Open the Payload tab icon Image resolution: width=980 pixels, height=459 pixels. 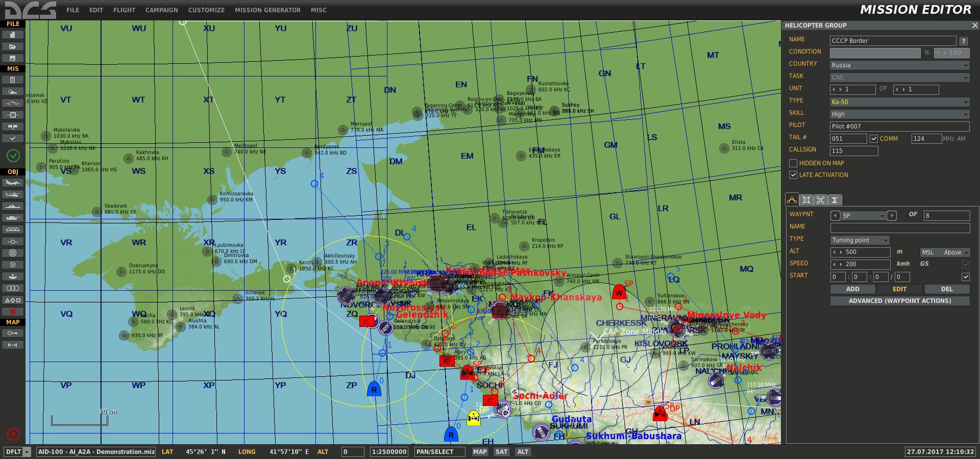pos(820,200)
